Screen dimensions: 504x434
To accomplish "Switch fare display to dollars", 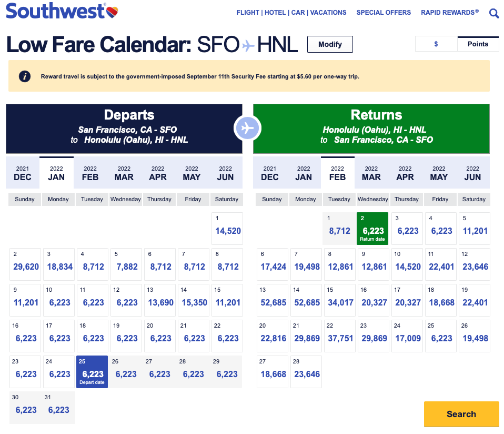I will click(436, 44).
